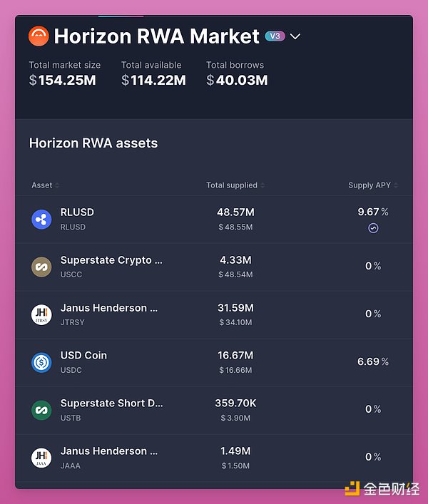Click the Superstate Short Duration USTB icon
428x504 pixels.
click(x=41, y=410)
